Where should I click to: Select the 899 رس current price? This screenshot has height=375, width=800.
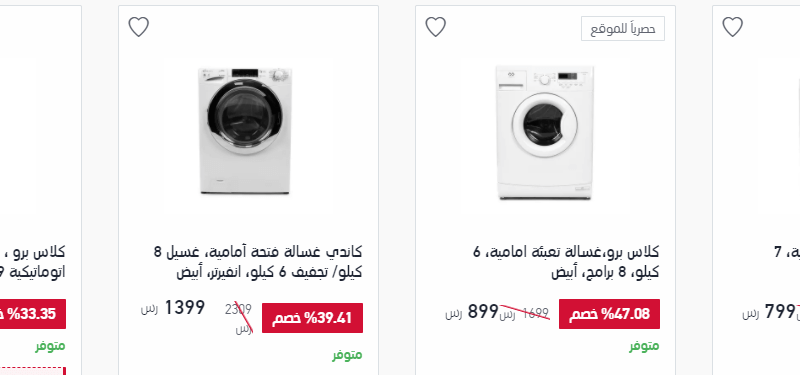point(471,312)
